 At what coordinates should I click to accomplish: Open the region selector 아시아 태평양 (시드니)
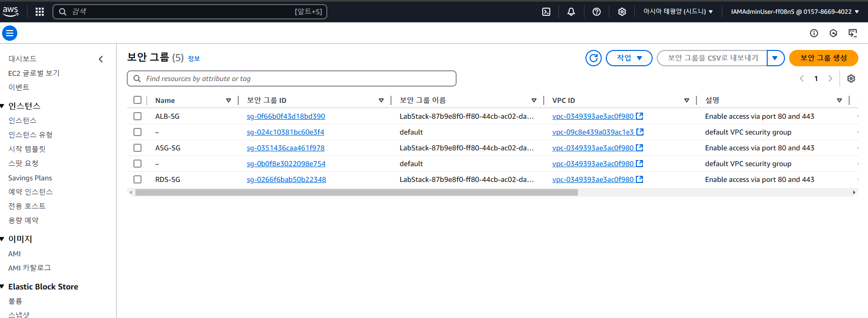[x=678, y=11]
